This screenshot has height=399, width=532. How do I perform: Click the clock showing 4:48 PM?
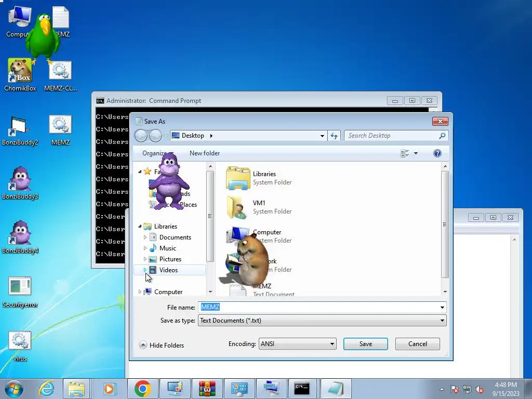coord(506,389)
